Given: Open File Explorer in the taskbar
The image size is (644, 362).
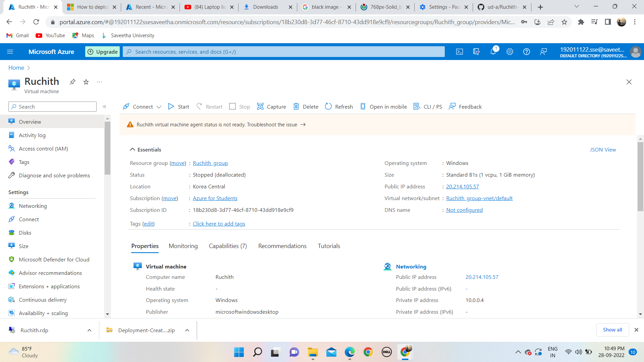Looking at the screenshot, I should [x=313, y=352].
